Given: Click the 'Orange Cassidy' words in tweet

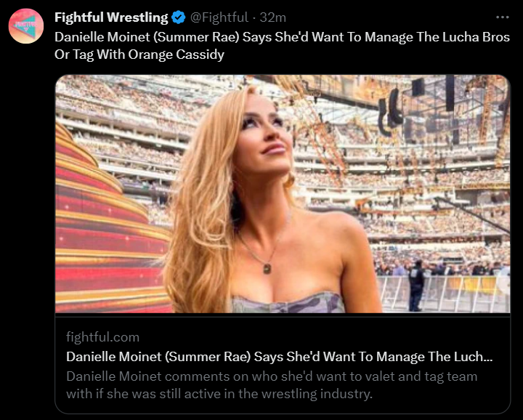Looking at the screenshot, I should [x=176, y=54].
